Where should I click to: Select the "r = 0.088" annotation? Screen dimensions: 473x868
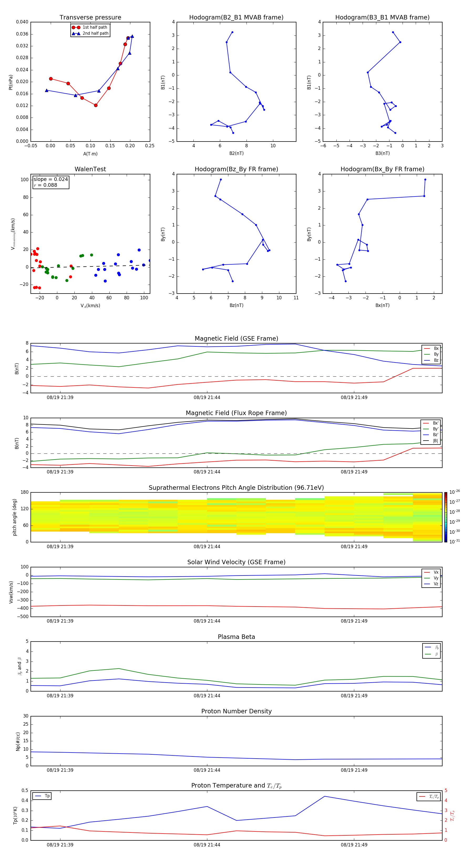45,185
